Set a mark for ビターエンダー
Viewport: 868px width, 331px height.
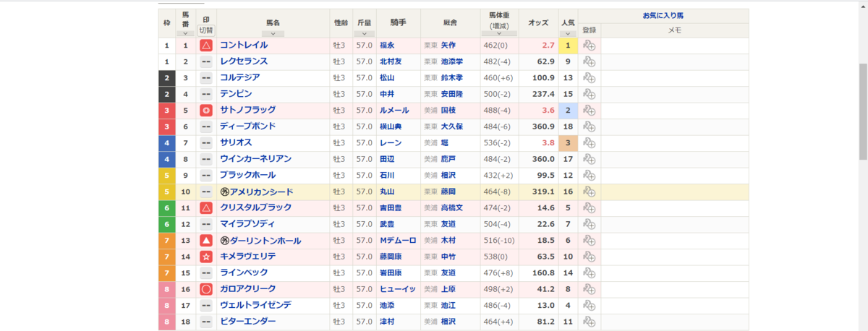(x=206, y=322)
